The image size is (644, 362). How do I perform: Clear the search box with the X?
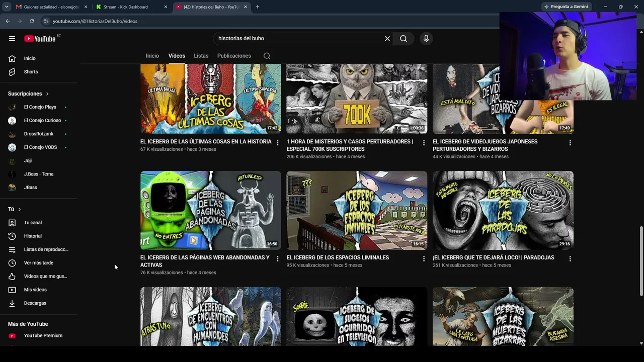tap(387, 39)
